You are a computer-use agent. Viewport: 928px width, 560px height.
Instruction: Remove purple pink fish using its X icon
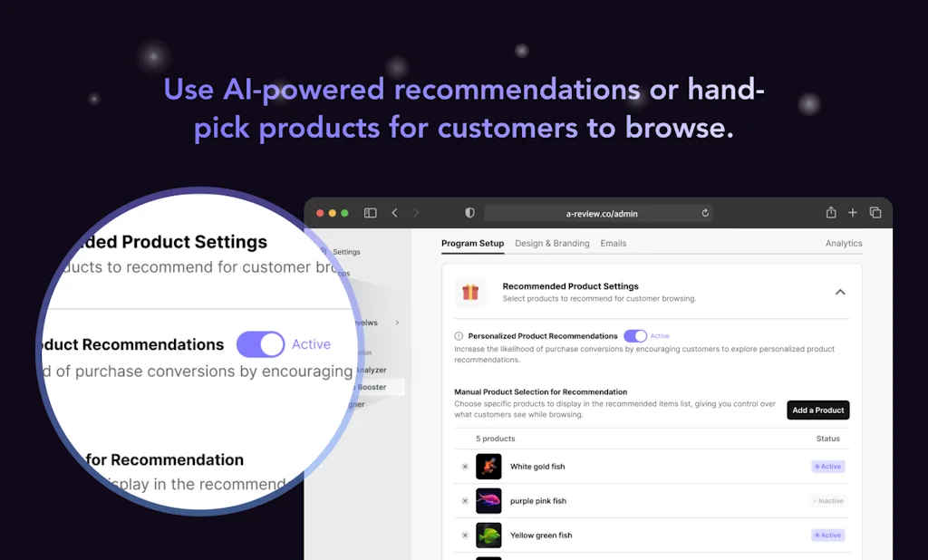click(x=465, y=500)
